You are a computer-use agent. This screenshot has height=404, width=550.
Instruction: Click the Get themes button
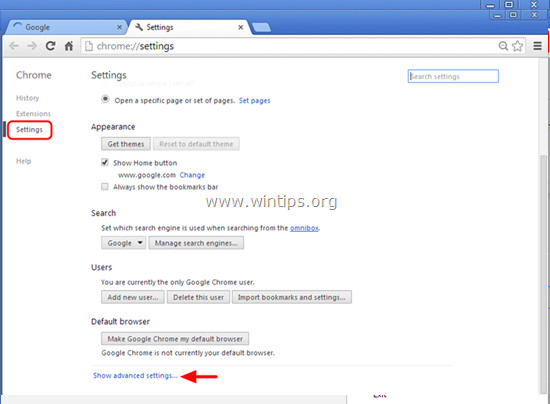coord(126,144)
